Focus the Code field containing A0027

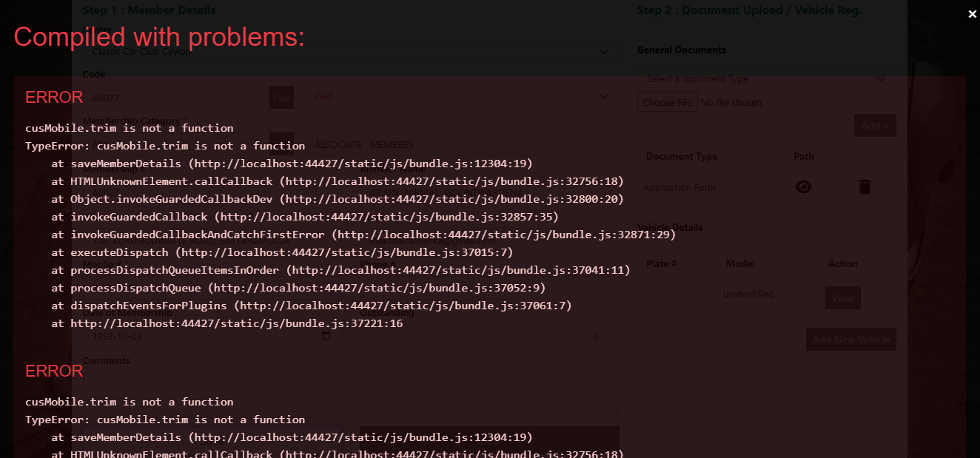click(x=170, y=97)
